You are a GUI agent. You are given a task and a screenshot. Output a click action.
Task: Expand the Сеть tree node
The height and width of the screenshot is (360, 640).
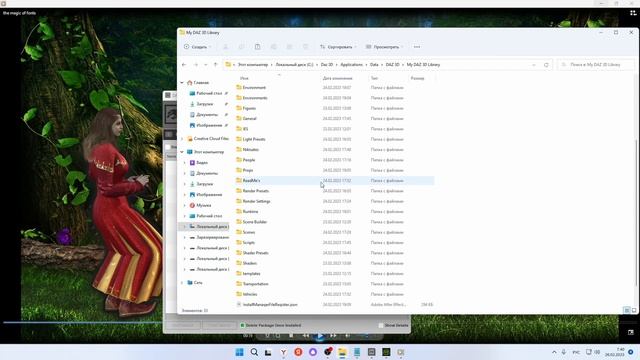click(182, 282)
